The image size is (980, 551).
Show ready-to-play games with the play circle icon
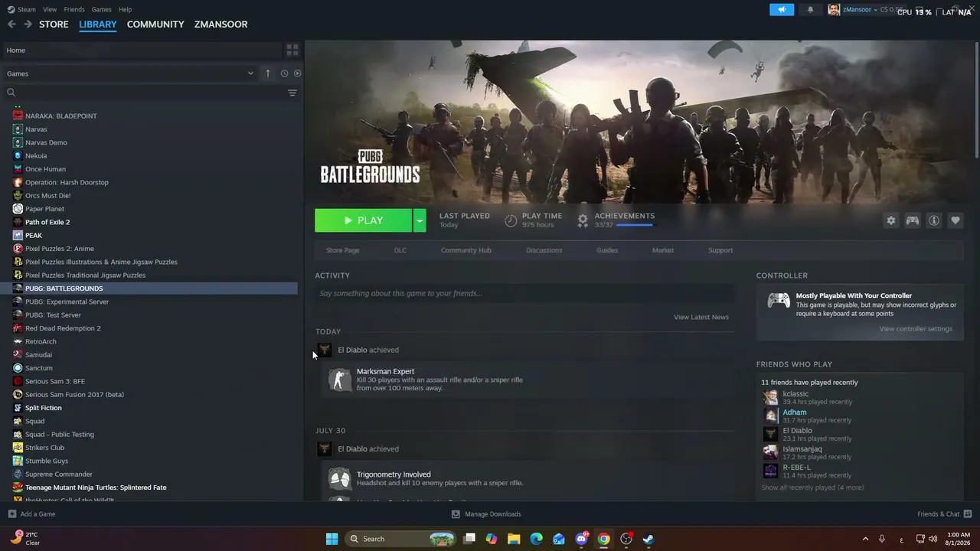coord(297,73)
